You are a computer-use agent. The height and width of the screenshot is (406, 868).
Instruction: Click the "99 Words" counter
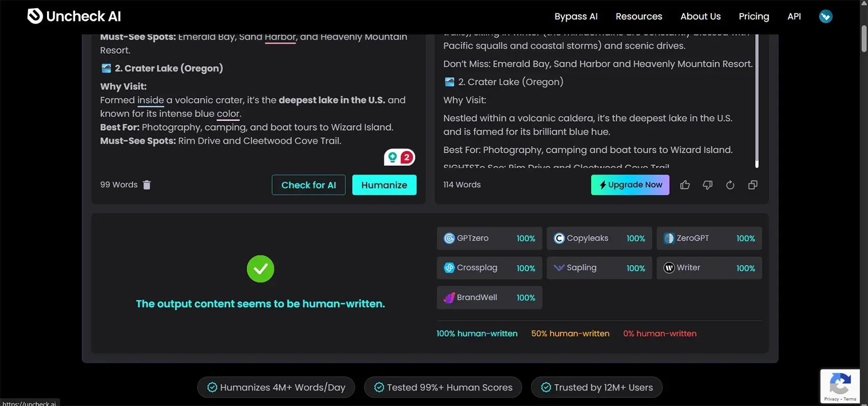pos(118,185)
